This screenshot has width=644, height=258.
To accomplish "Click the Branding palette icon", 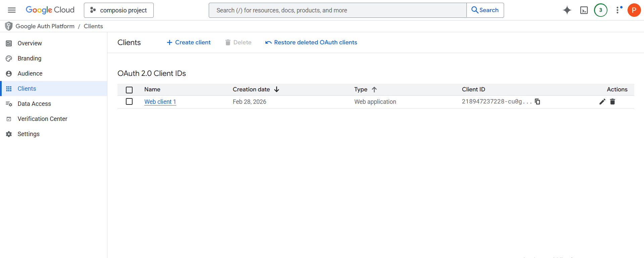I will point(9,58).
